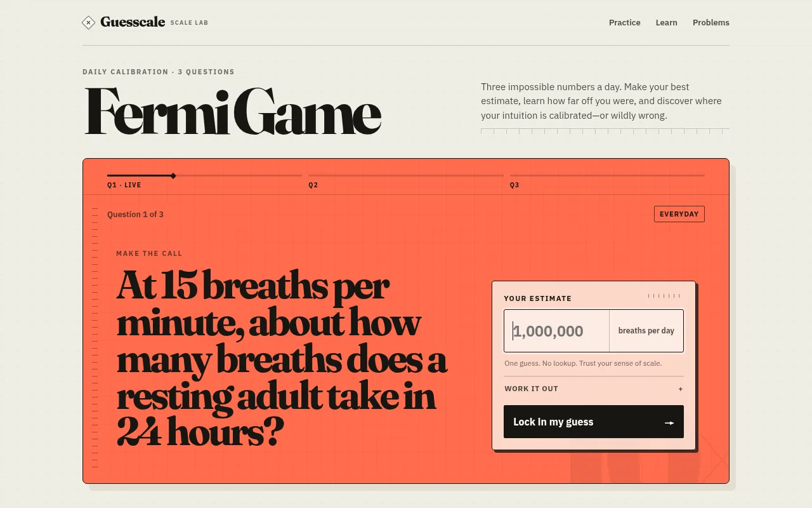Expand the Work it out section
The image size is (812, 508).
click(594, 389)
